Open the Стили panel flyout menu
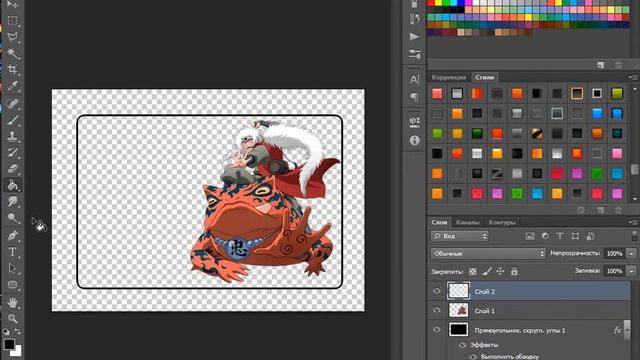 [x=633, y=77]
